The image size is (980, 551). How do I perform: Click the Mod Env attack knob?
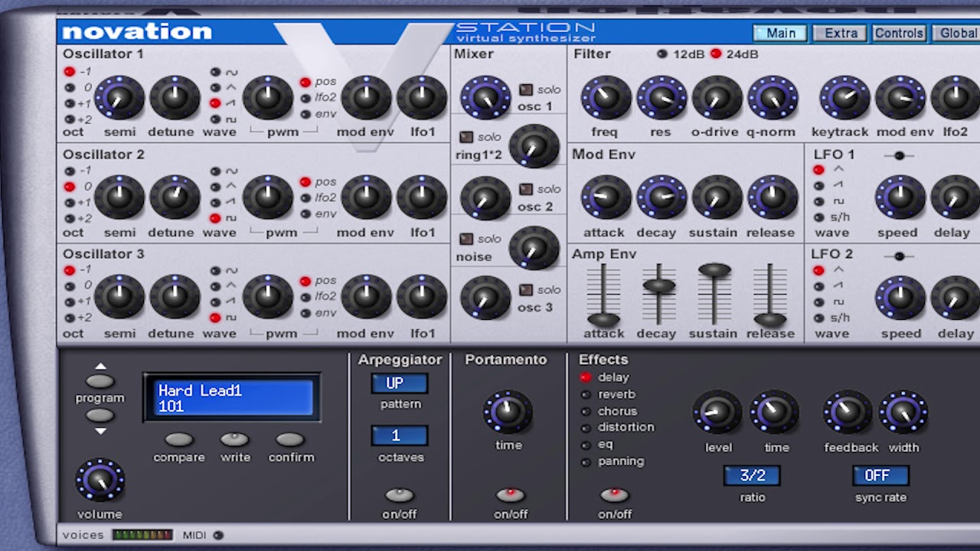[x=606, y=197]
